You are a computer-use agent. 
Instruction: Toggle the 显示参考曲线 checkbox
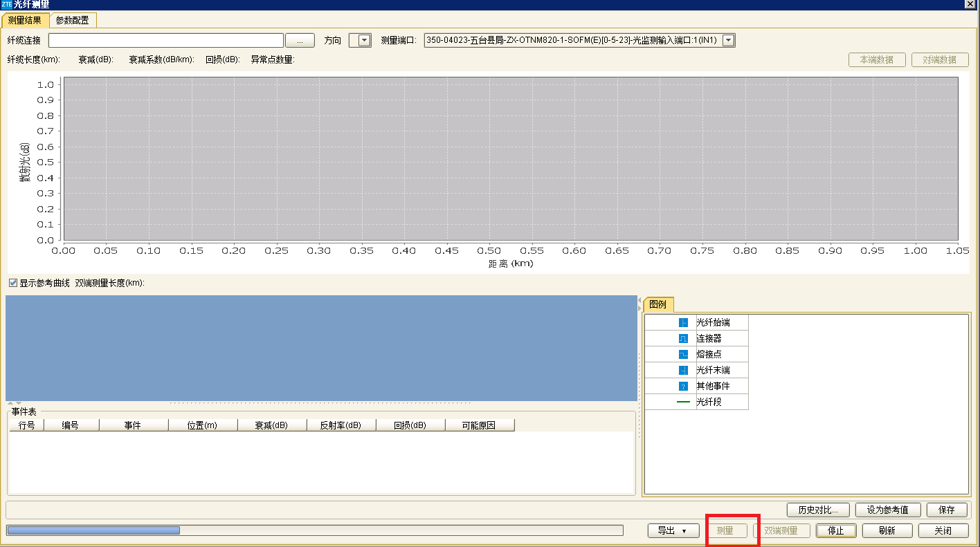(x=13, y=283)
